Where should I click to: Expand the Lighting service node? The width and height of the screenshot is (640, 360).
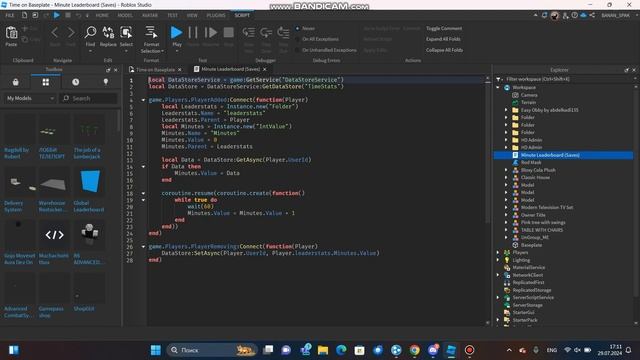tap(498, 260)
